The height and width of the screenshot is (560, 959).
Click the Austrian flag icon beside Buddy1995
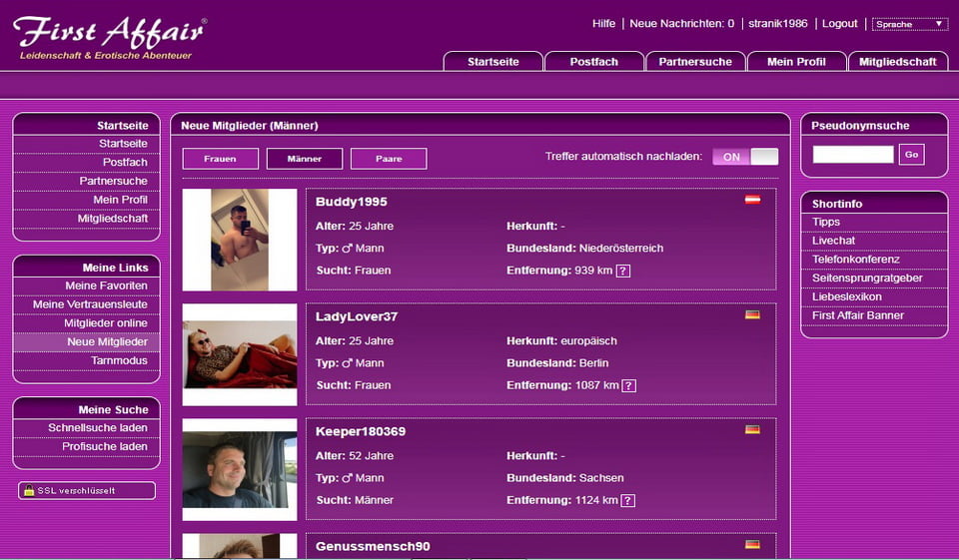coord(752,200)
